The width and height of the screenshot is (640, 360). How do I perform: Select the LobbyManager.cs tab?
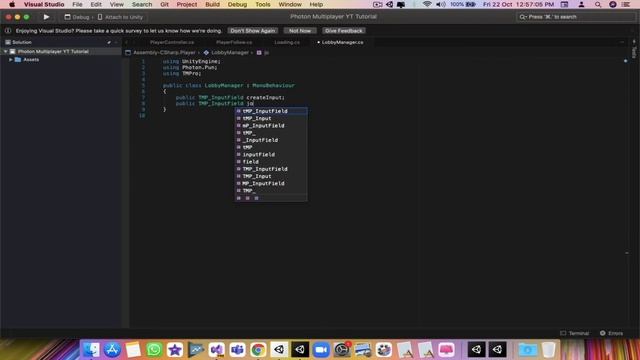coord(342,42)
